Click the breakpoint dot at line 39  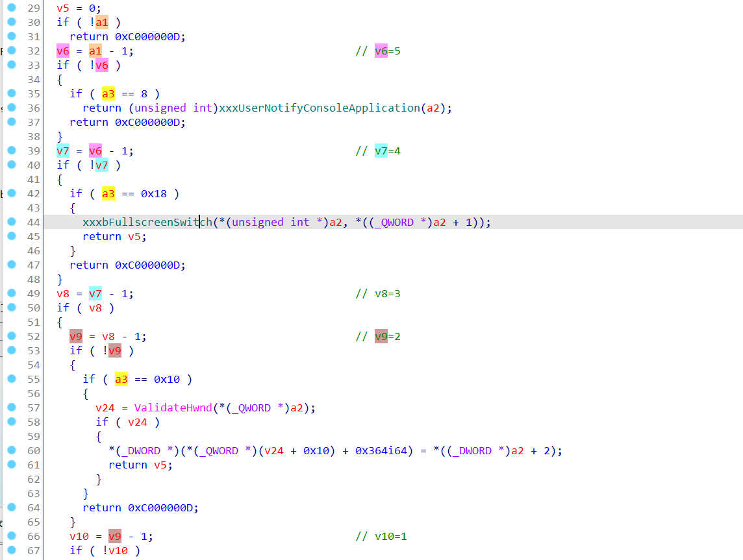click(x=12, y=151)
